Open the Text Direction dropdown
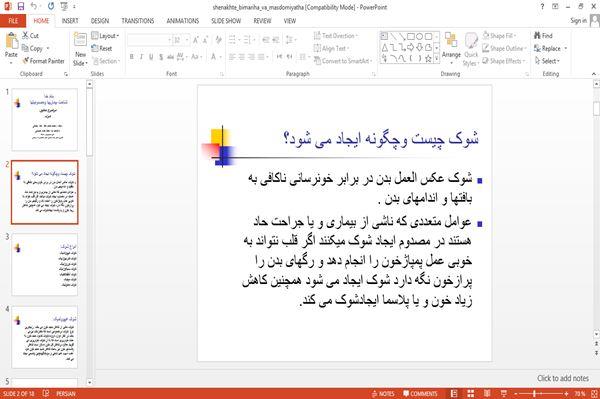This screenshot has width=600, height=399. point(336,36)
